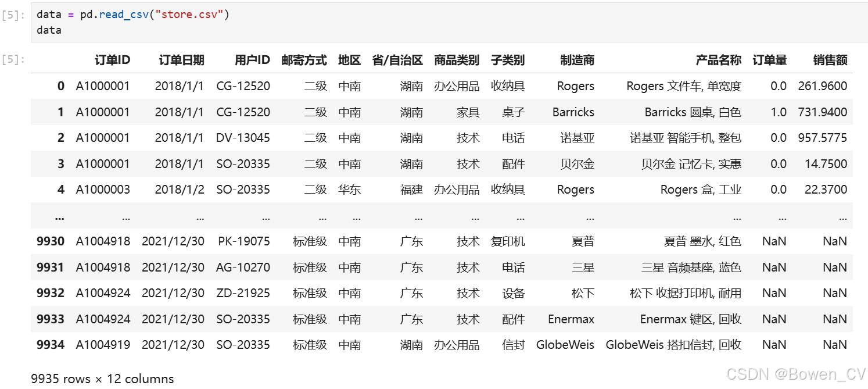Click column header 订单量
Image resolution: width=868 pixels, height=389 pixels.
770,60
